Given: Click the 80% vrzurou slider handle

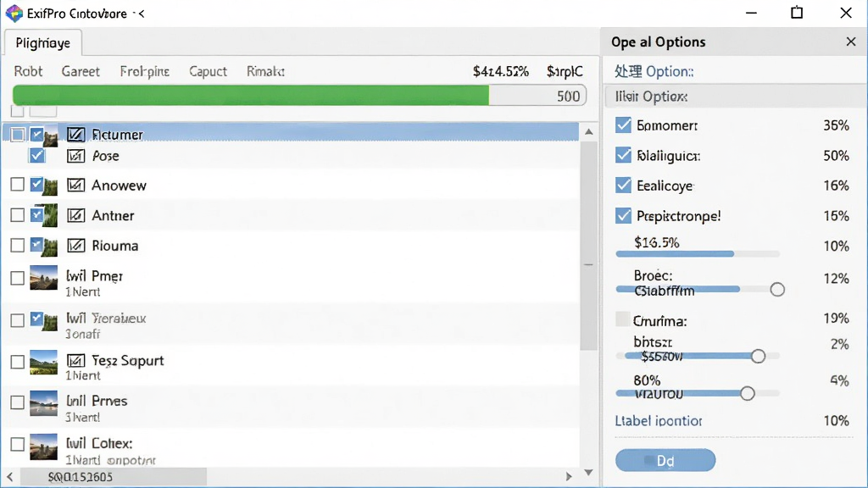Looking at the screenshot, I should pos(748,393).
